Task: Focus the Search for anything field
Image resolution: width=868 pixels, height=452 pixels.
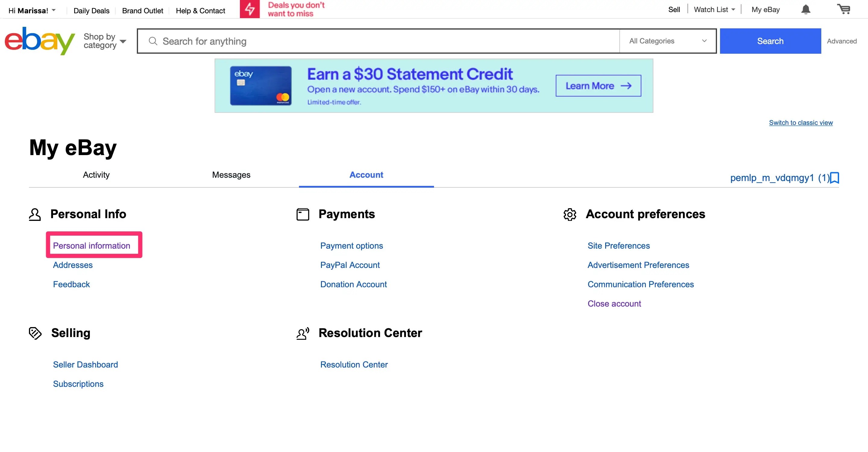Action: coord(377,41)
